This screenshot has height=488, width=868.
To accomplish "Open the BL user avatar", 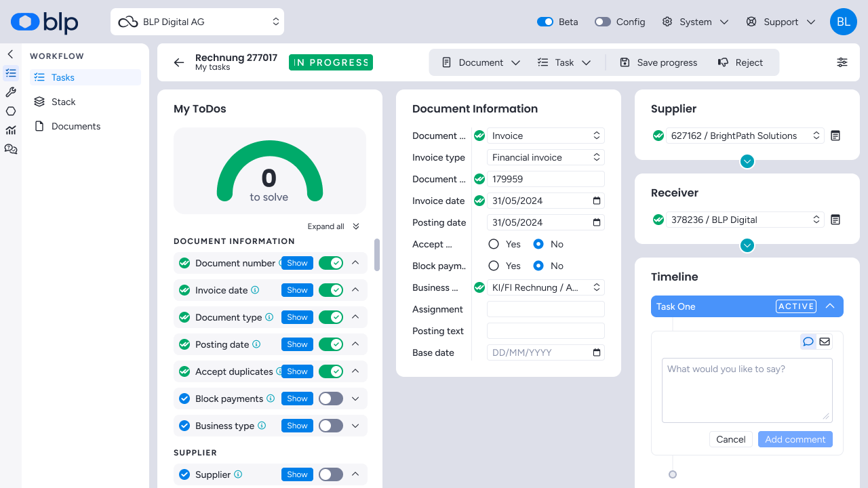I will click(x=844, y=22).
